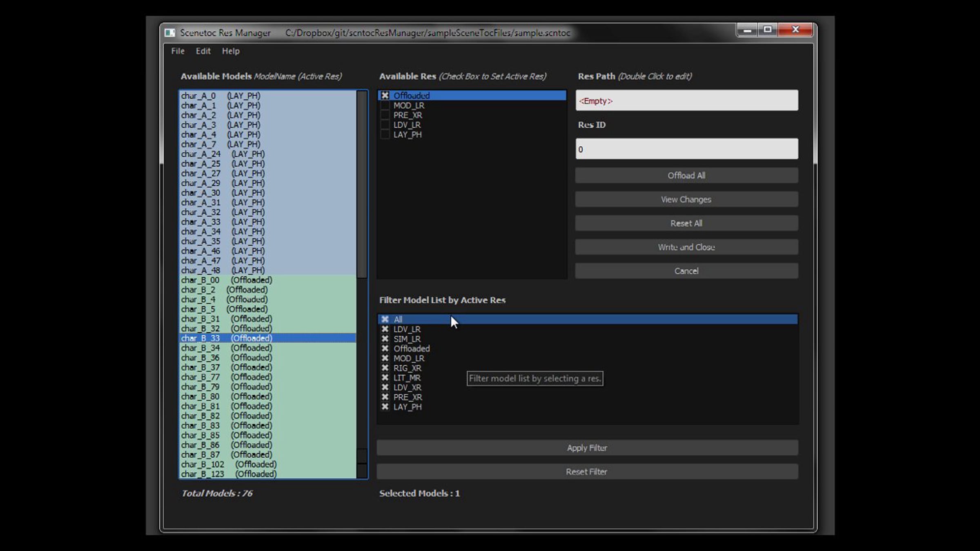Select model char_A_2 in the list
980x551 pixels.
267,115
